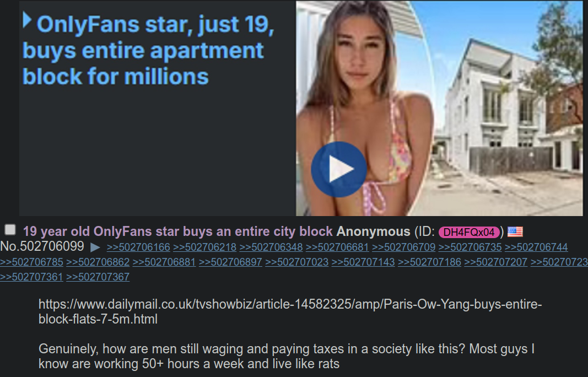This screenshot has height=377, width=588.
Task: Click the thread subject title
Action: (178, 231)
